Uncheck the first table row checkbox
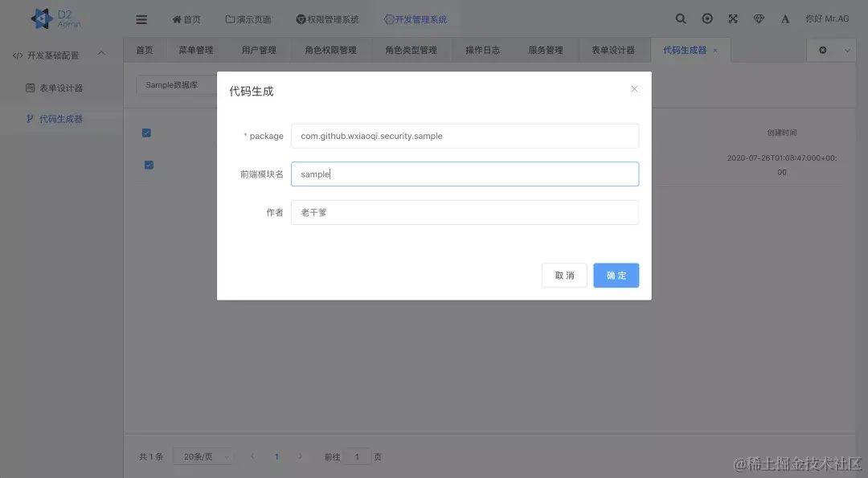Viewport: 868px width, 478px height. coord(146,133)
